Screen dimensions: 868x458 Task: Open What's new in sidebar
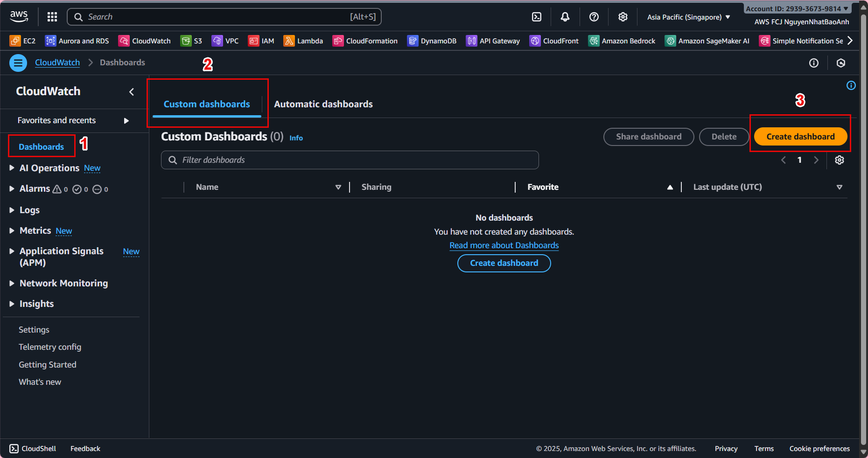[40, 382]
